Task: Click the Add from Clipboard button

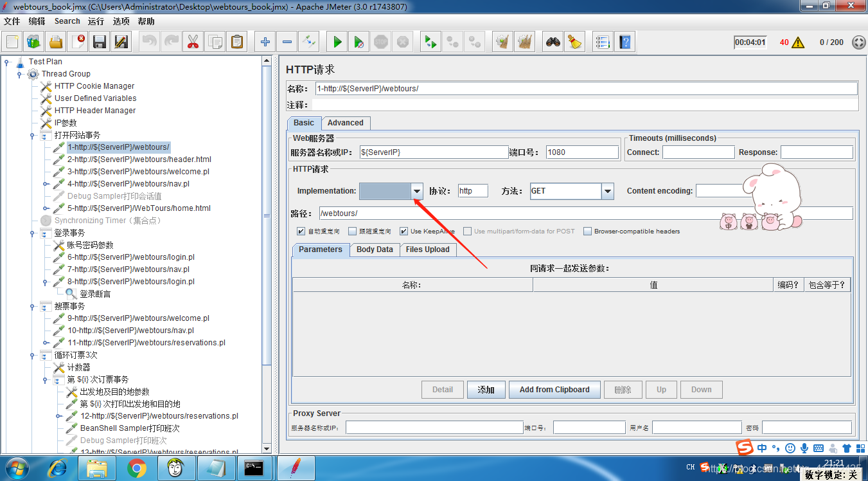Action: 554,390
